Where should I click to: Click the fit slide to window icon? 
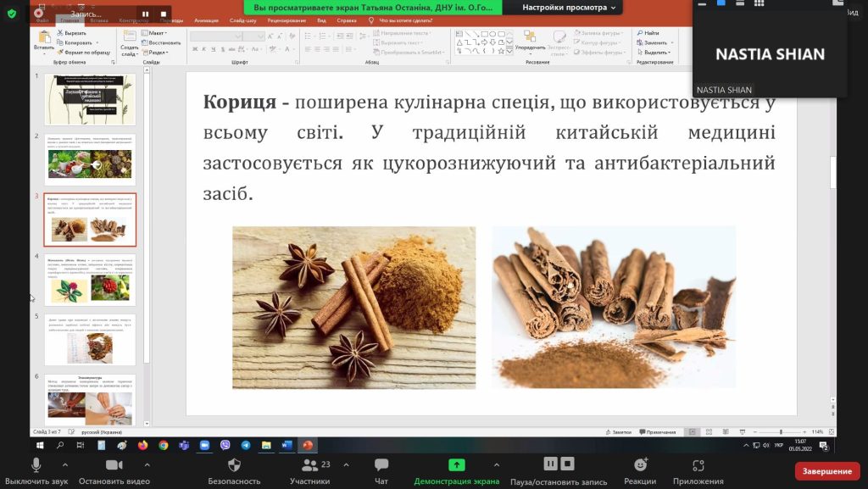tap(831, 432)
